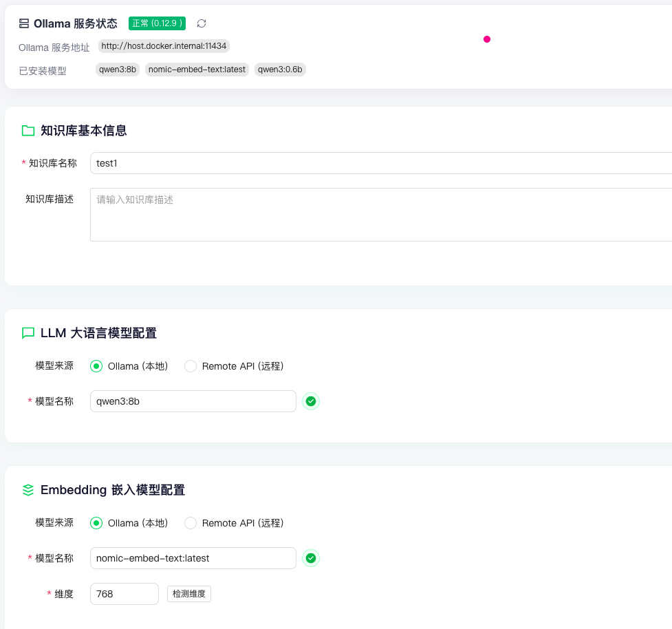Image resolution: width=672 pixels, height=629 pixels.
Task: Select Remote API (远程) for LLM model
Action: click(191, 366)
